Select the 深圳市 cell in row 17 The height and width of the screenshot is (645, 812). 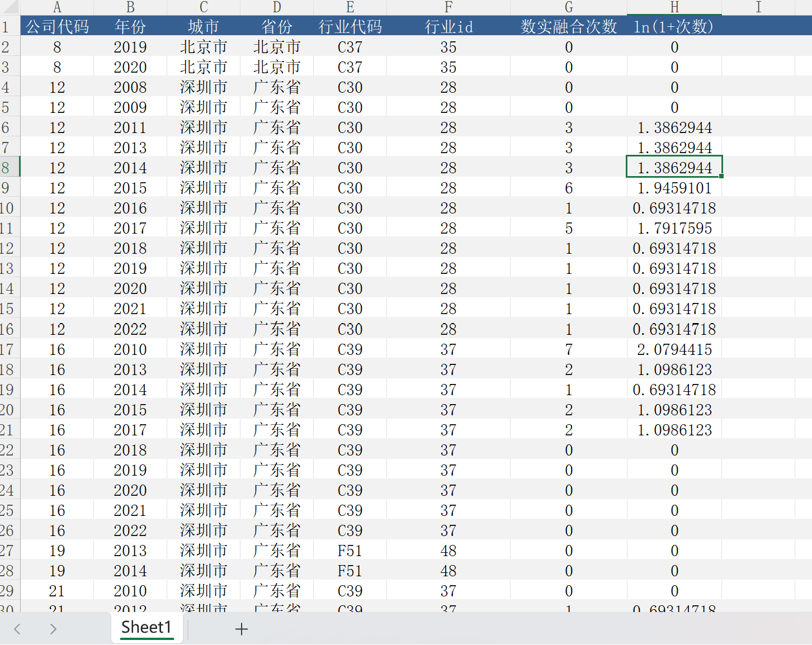tap(204, 349)
